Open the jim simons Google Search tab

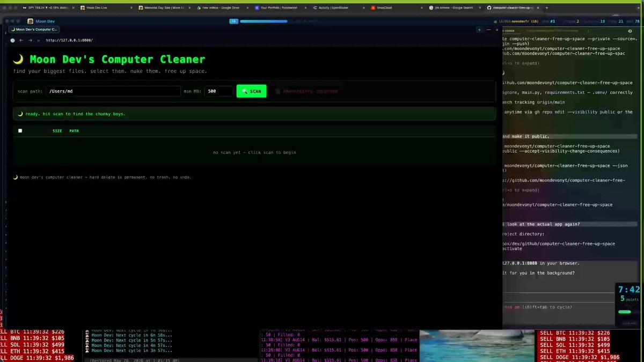(x=455, y=8)
